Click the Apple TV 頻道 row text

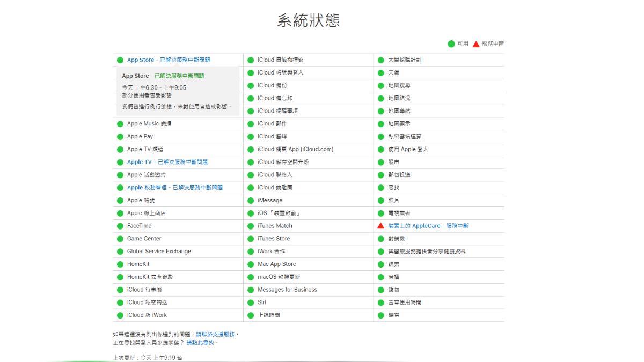coord(145,150)
